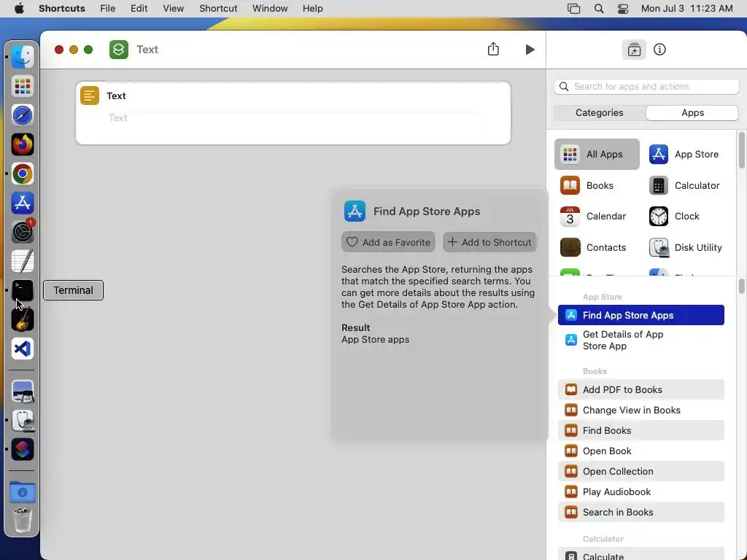The width and height of the screenshot is (747, 560).
Task: Switch to the Apps tab
Action: coord(692,113)
